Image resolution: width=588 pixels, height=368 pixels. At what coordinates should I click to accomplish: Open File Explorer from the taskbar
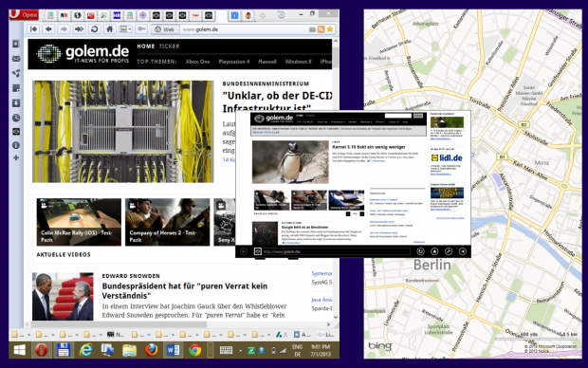(129, 350)
